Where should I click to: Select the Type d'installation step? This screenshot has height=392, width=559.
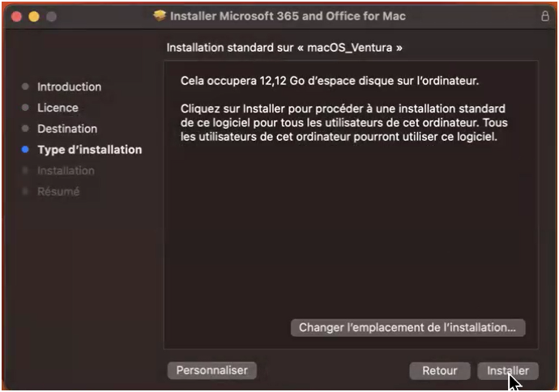click(89, 150)
